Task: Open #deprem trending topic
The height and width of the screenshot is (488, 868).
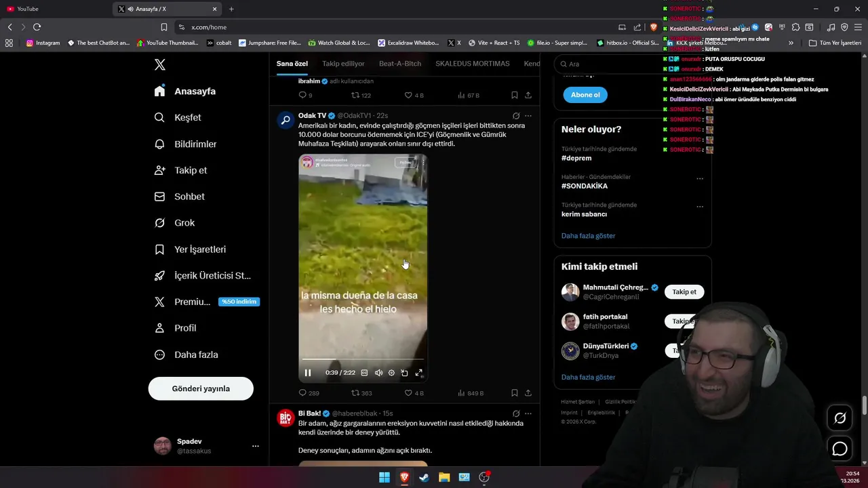Action: coord(576,158)
